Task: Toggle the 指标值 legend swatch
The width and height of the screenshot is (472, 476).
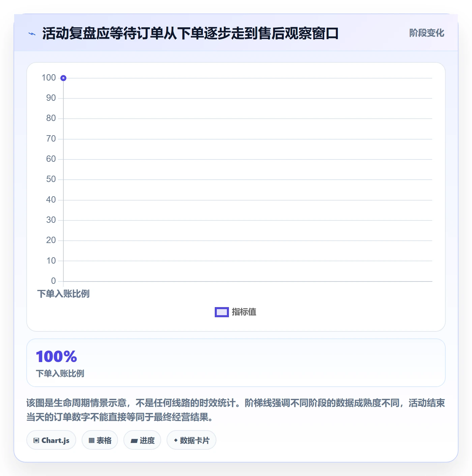Action: [x=222, y=312]
